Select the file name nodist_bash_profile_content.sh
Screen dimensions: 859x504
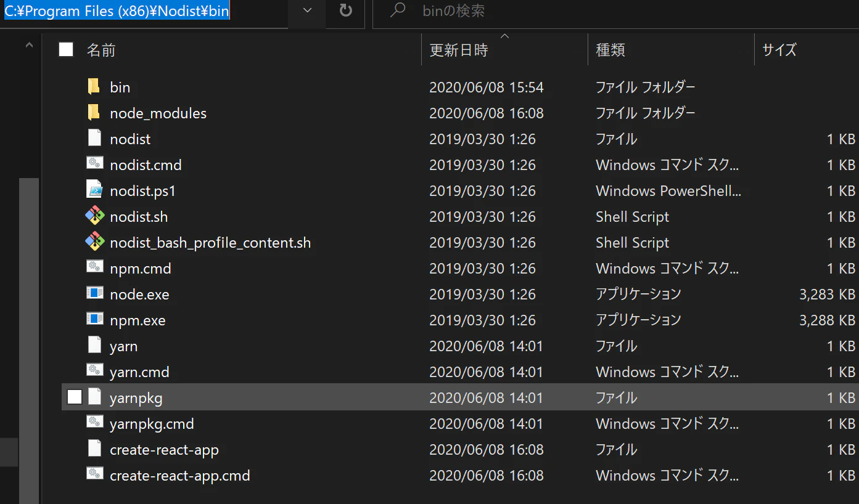(210, 243)
